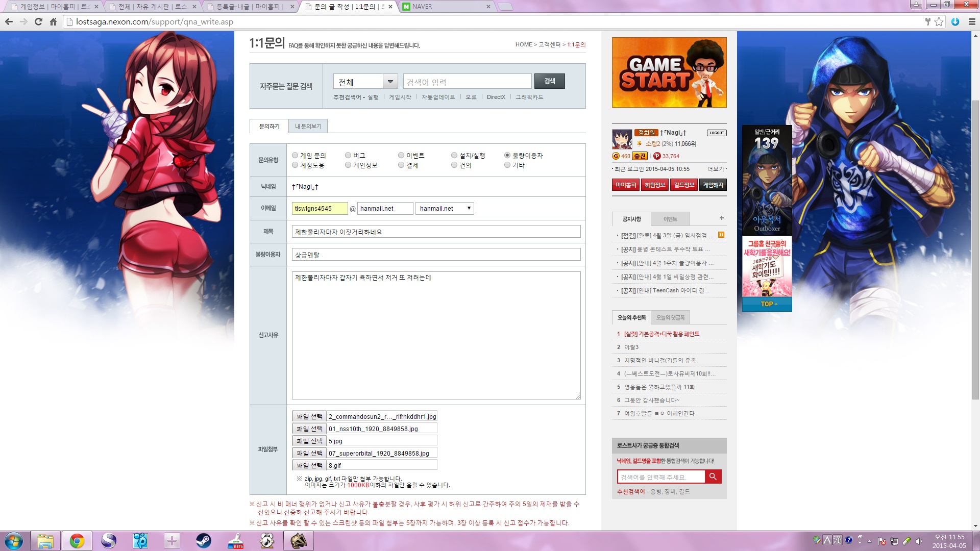
Task: Click in the FAQ 검색어 입력 field
Action: 467,82
